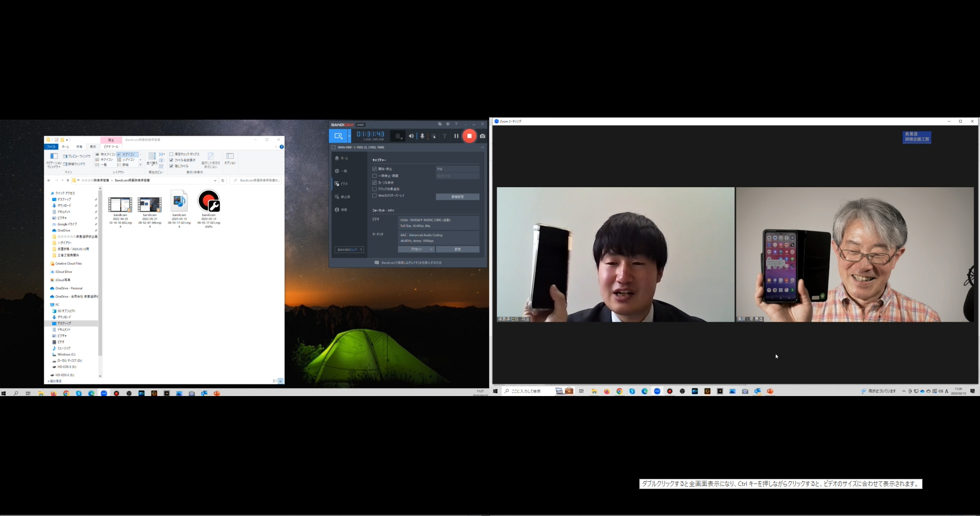Click ナビゲーション ウィンドウ in the Explorer ribbon
Screen dimensions: 980x516
pyautogui.click(x=54, y=161)
